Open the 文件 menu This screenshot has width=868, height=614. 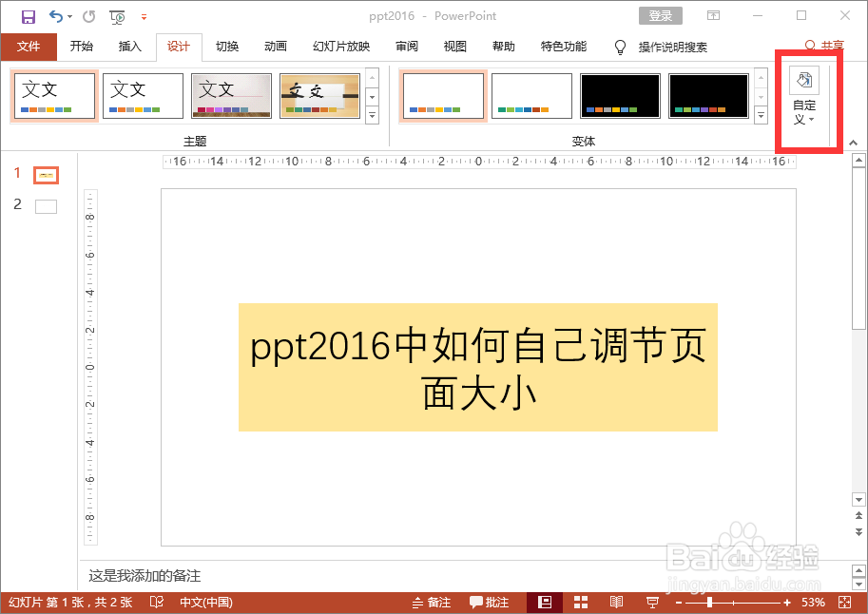click(29, 47)
